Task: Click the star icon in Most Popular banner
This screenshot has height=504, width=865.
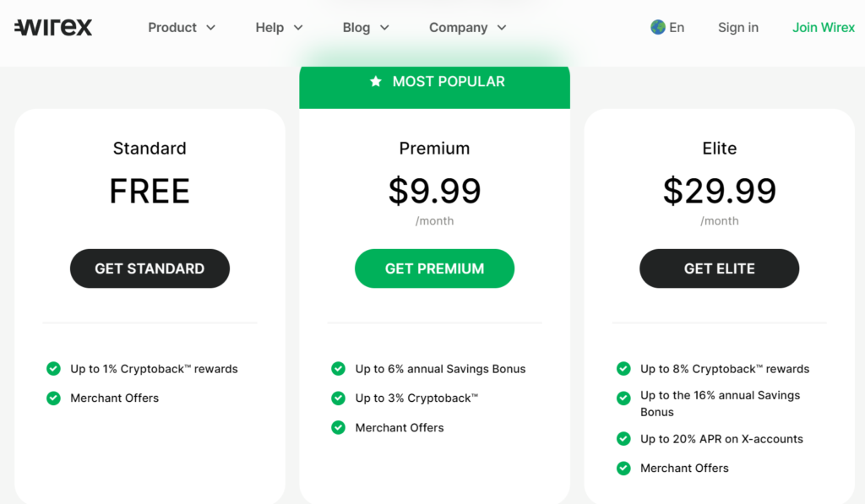Action: click(x=376, y=82)
